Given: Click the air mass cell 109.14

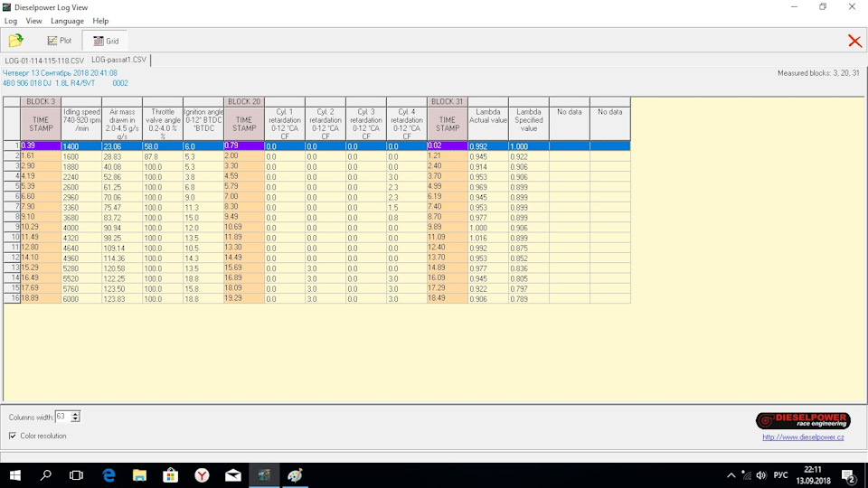Looking at the screenshot, I should (122, 248).
